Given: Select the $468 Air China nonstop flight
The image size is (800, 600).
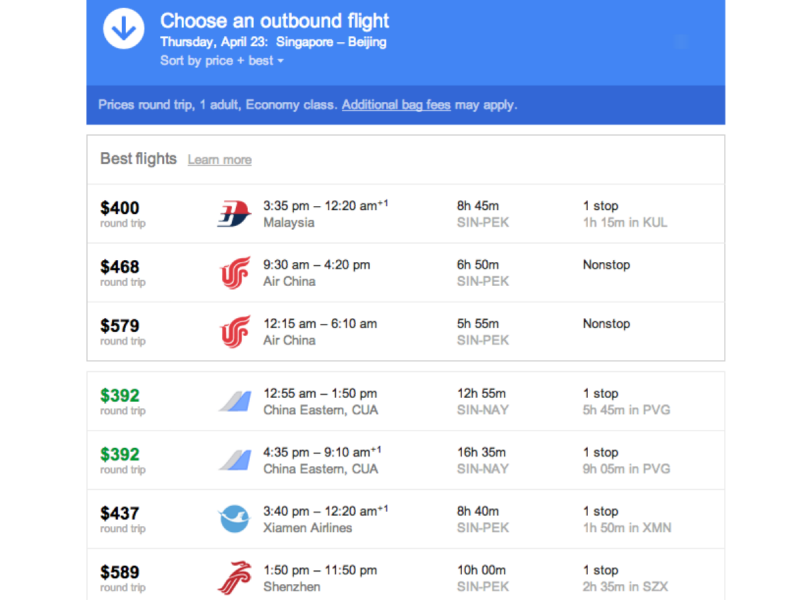Looking at the screenshot, I should (120, 267).
